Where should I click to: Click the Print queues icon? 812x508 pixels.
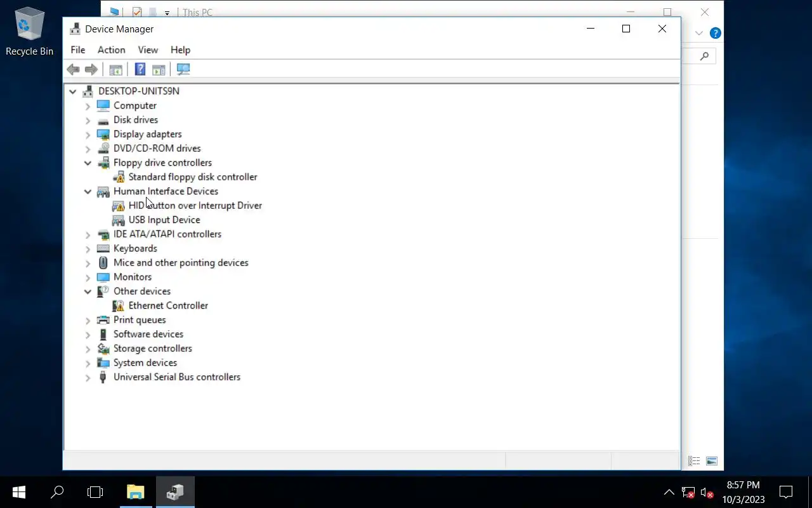pos(103,320)
